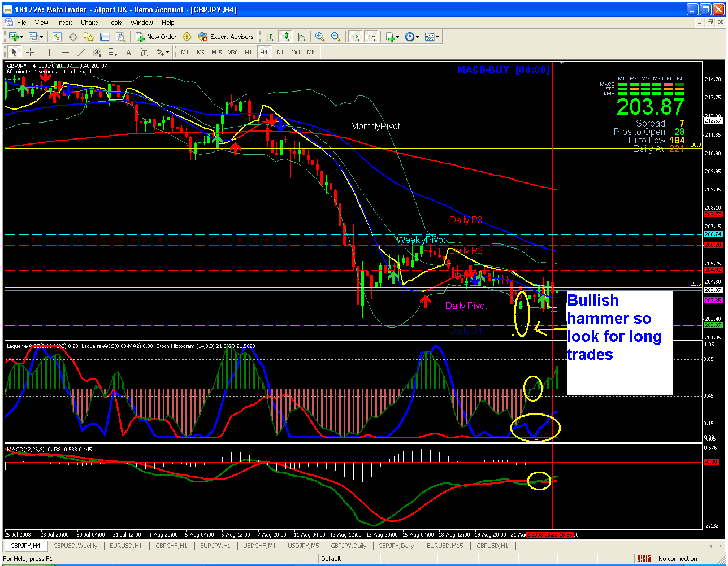Pick the trendline drawing tool
This screenshot has width=728, height=566.
coord(81,52)
